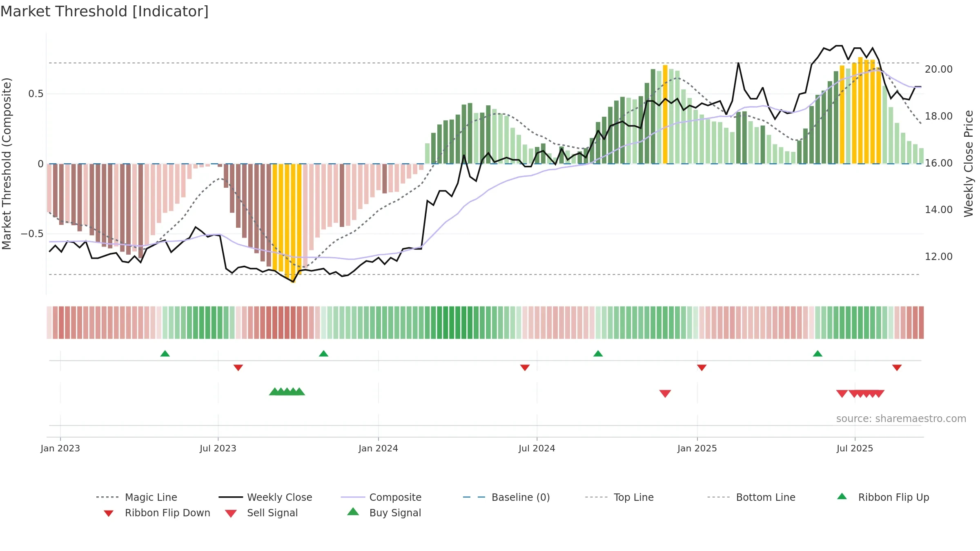Viewport: 980px width, 551px height.
Task: Click the Ribbon Flip Up marker before Jan 2024
Action: tap(323, 353)
